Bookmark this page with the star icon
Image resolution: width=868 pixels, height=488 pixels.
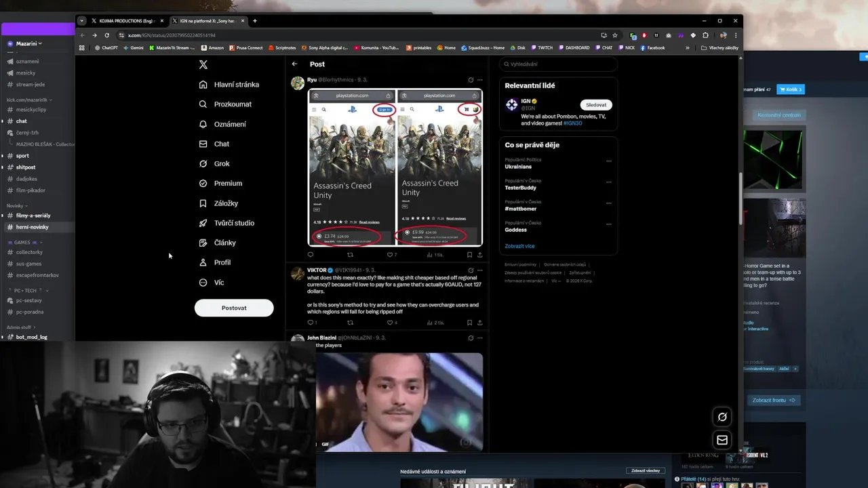click(x=615, y=35)
